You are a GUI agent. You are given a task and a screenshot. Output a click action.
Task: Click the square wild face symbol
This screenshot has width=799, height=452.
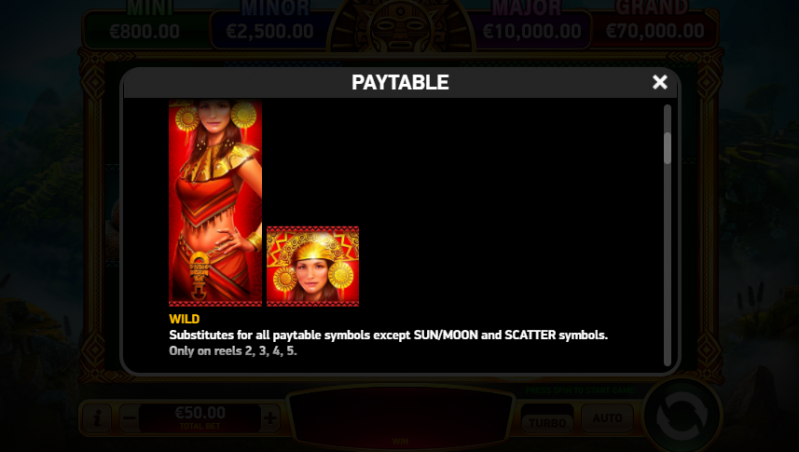(312, 266)
